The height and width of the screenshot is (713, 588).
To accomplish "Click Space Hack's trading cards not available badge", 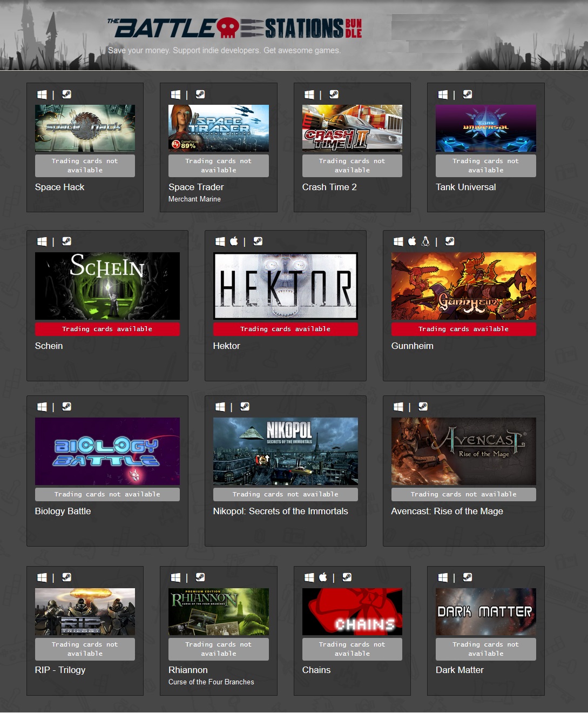I will [x=85, y=166].
